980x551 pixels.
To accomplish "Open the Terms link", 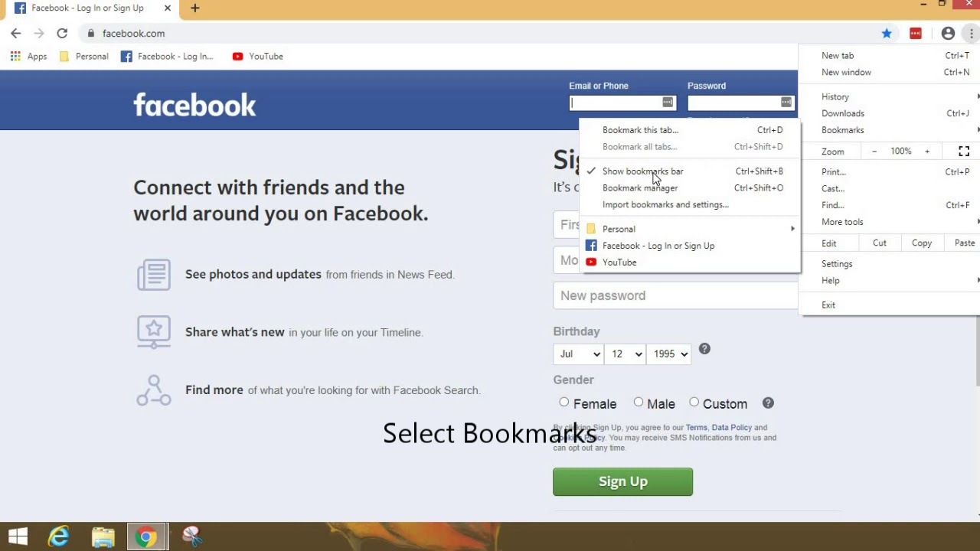I will tap(696, 428).
